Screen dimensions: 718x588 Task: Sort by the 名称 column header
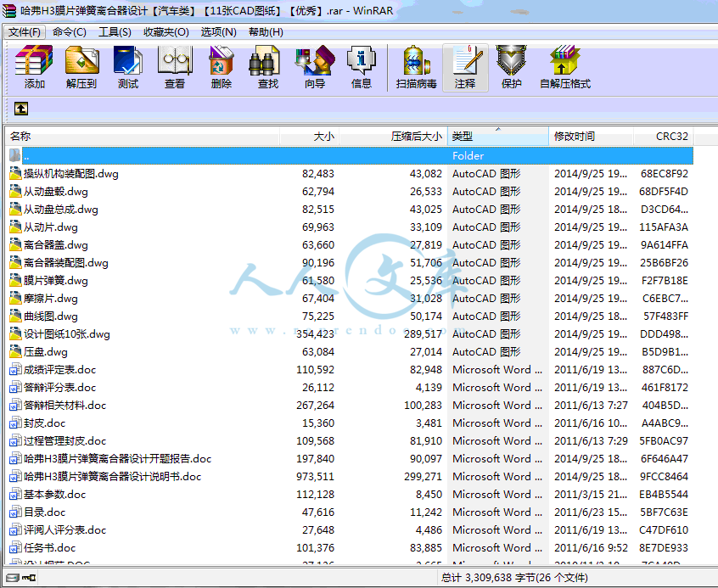(x=143, y=137)
